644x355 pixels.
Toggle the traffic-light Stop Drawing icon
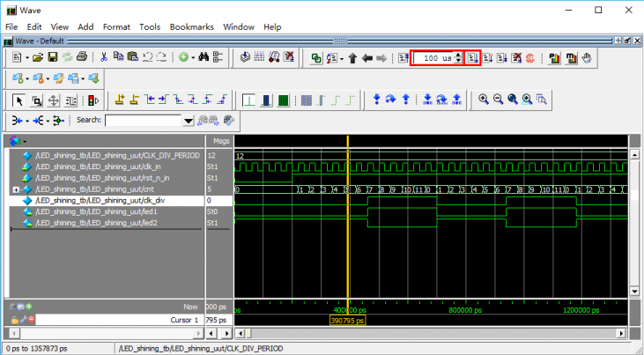click(93, 100)
